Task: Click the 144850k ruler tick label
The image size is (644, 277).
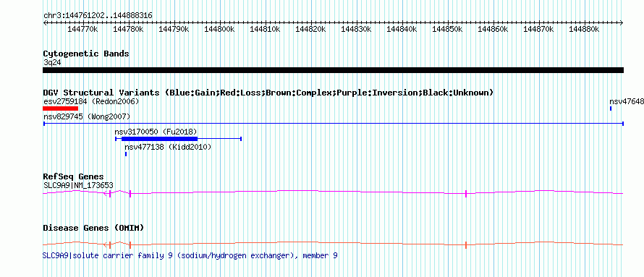Action: coord(447,29)
